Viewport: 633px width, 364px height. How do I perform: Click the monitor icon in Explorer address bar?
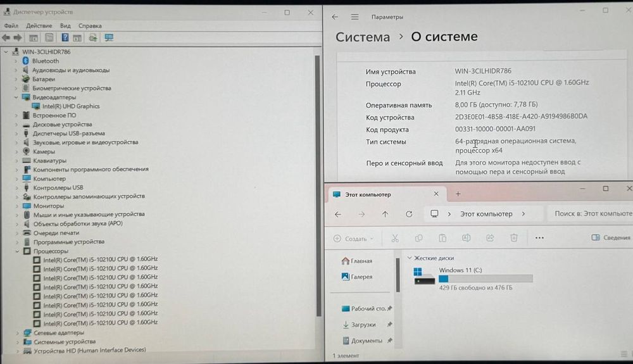[434, 213]
